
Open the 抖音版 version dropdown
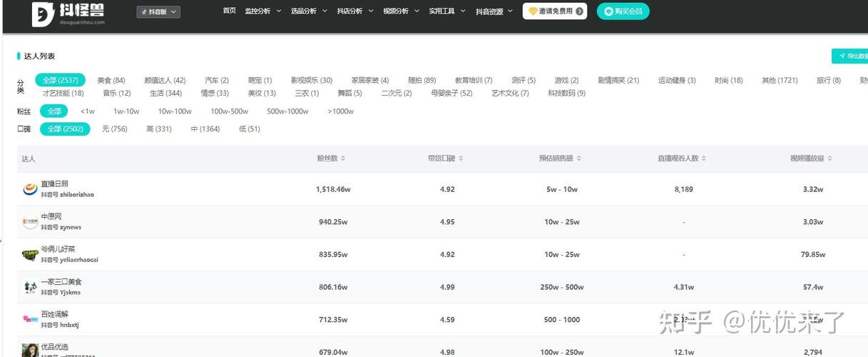pyautogui.click(x=158, y=12)
